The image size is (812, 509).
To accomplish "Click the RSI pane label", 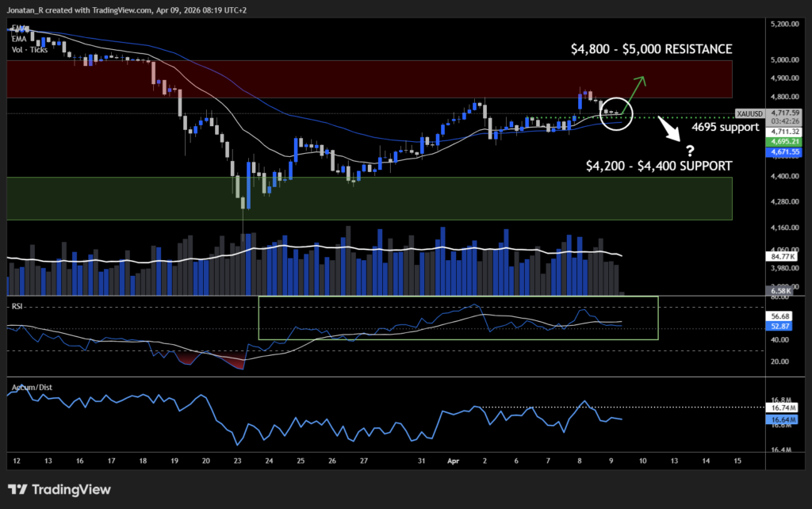I will coord(17,304).
